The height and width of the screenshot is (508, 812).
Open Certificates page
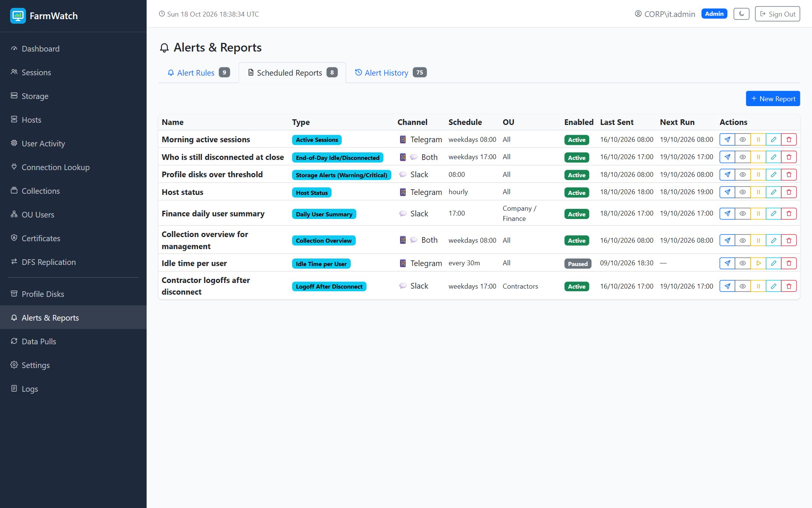pyautogui.click(x=73, y=238)
